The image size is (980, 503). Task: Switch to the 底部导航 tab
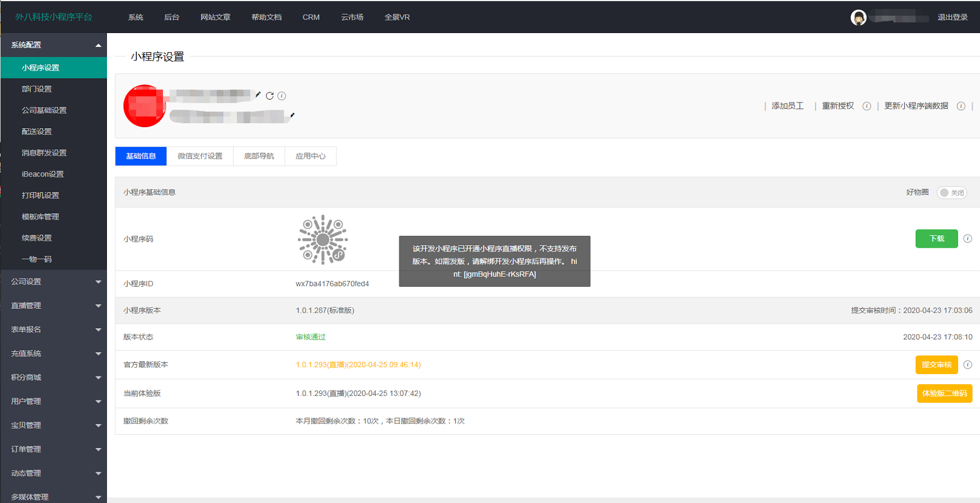[259, 156]
